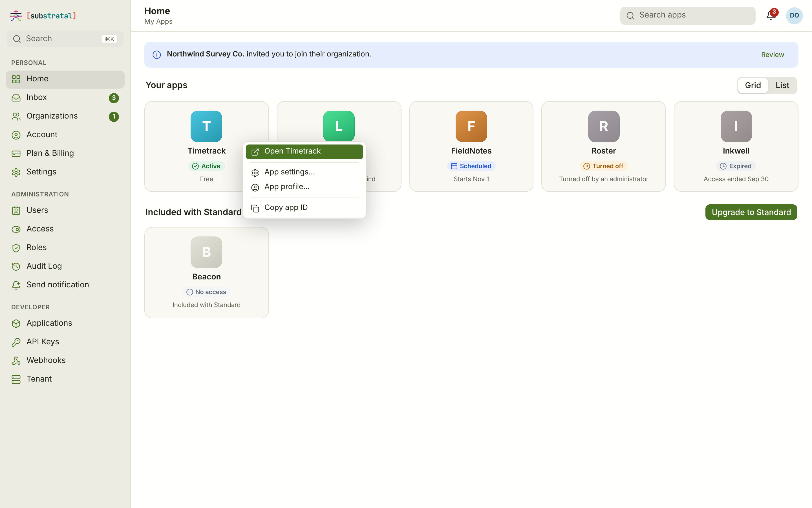Focus the sidebar Search box
This screenshot has height=508, width=812.
(65, 39)
